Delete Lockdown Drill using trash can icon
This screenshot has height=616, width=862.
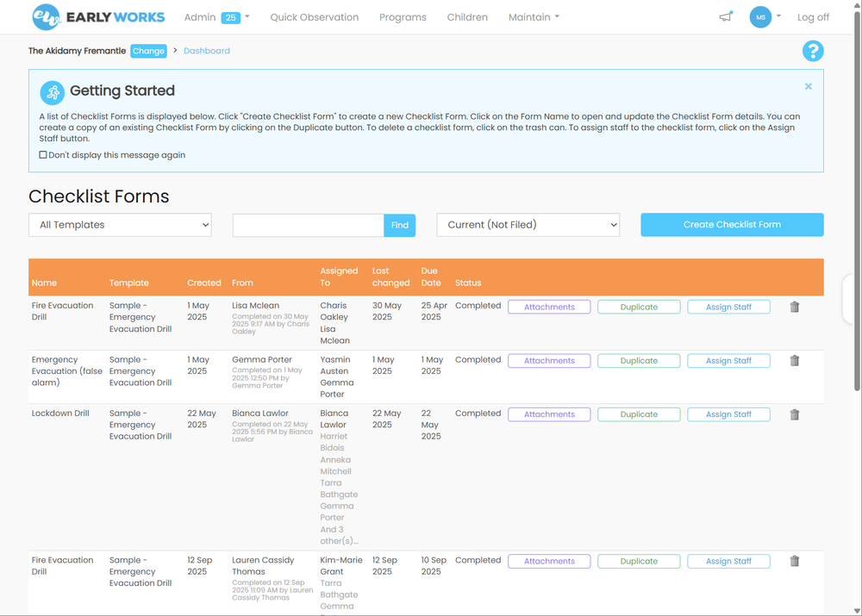pyautogui.click(x=795, y=414)
